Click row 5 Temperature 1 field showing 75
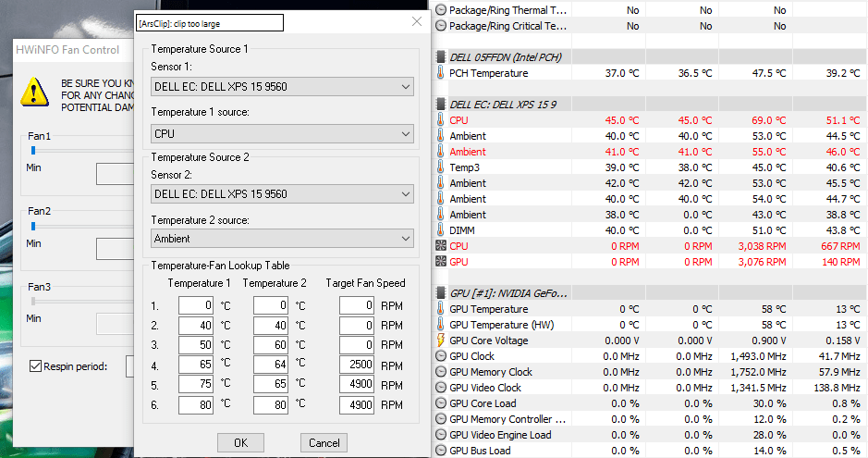 (196, 384)
